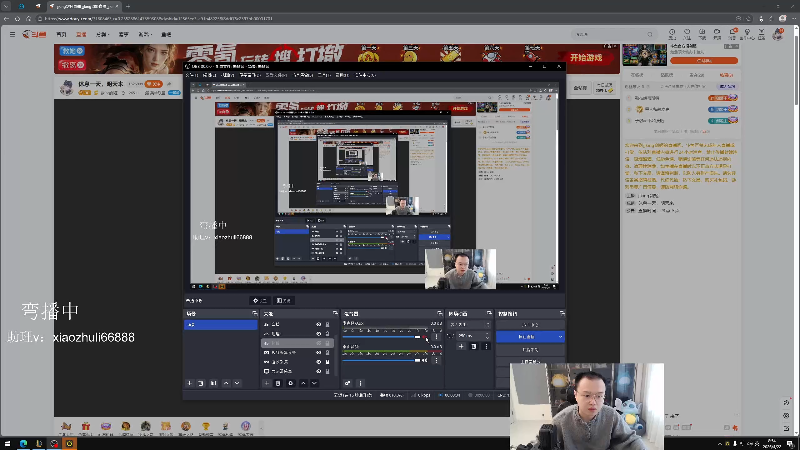The height and width of the screenshot is (450, 800).
Task: Toggle lock icon of fifth source row
Action: 328,362
